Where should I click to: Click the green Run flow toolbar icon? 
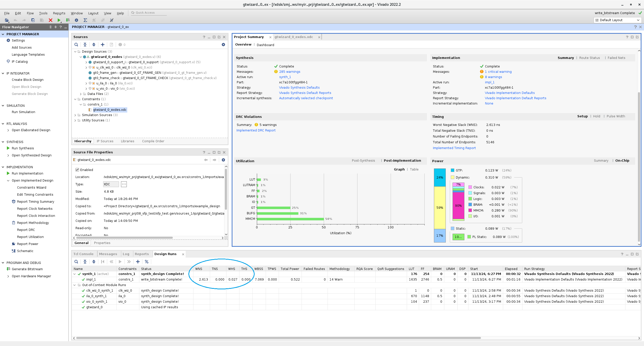[59, 20]
